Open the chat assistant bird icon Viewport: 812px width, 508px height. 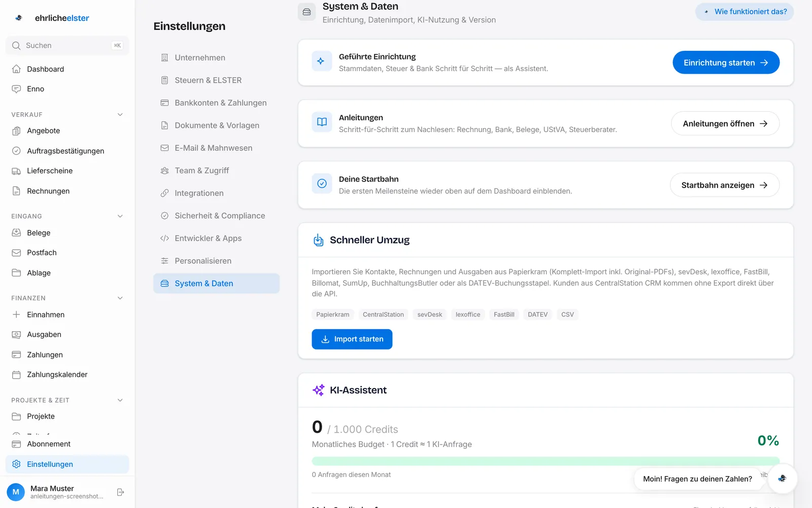pyautogui.click(x=782, y=479)
